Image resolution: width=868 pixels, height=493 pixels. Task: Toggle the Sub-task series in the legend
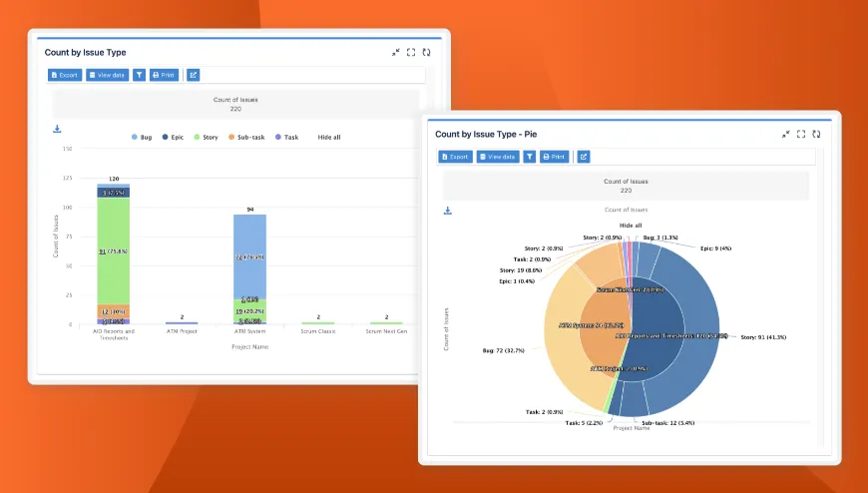pos(244,137)
